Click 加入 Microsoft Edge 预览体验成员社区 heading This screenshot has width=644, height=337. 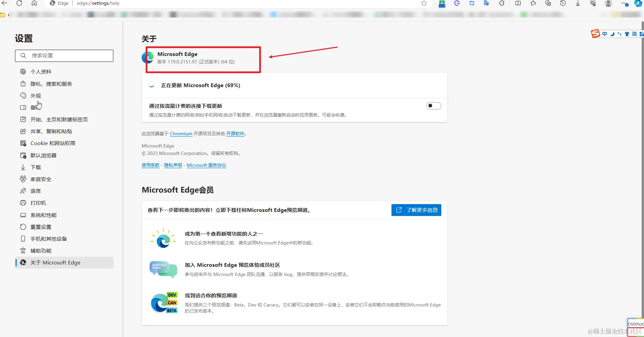(x=232, y=265)
